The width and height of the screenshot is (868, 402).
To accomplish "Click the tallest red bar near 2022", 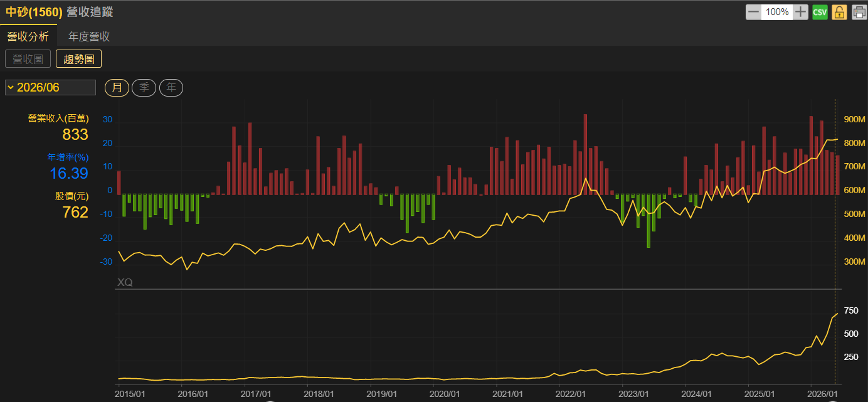I will click(x=585, y=154).
